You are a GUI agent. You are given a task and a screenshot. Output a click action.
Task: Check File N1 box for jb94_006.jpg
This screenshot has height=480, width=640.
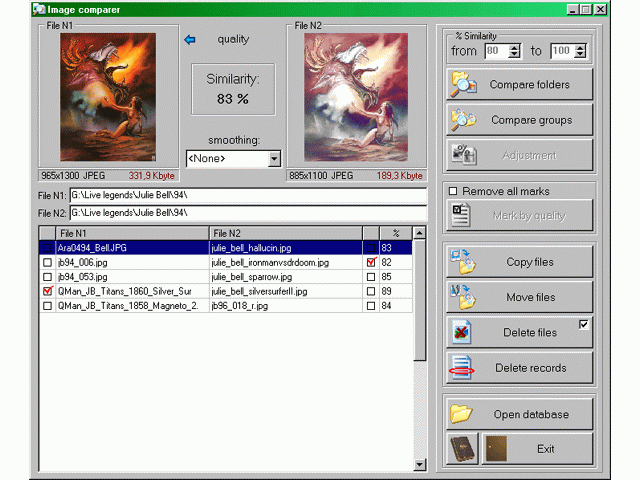(x=47, y=262)
